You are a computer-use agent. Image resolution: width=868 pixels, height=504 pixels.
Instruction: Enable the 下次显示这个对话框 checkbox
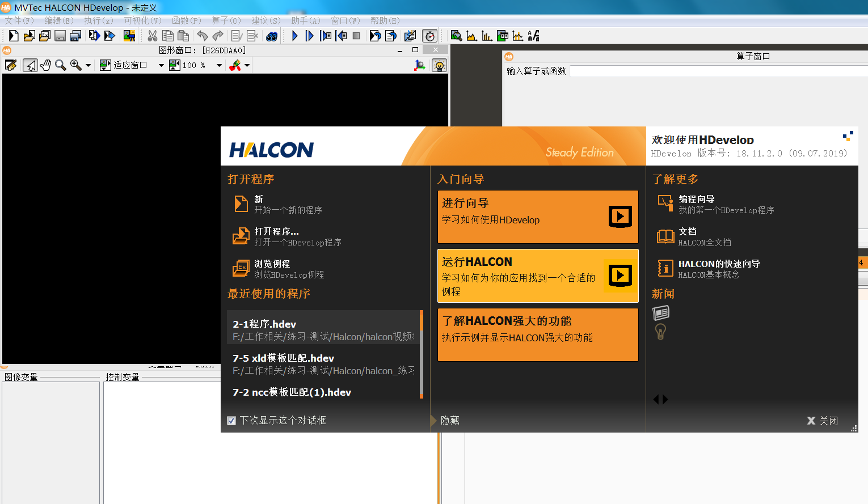tap(231, 420)
